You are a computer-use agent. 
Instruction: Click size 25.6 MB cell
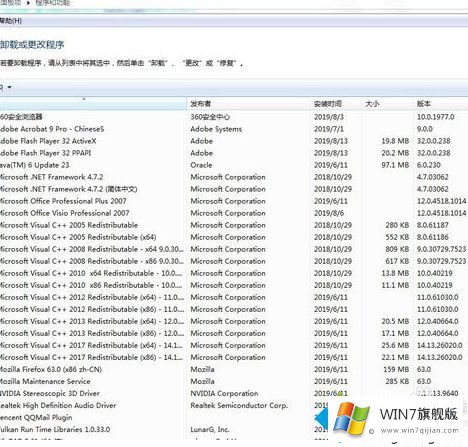395,345
